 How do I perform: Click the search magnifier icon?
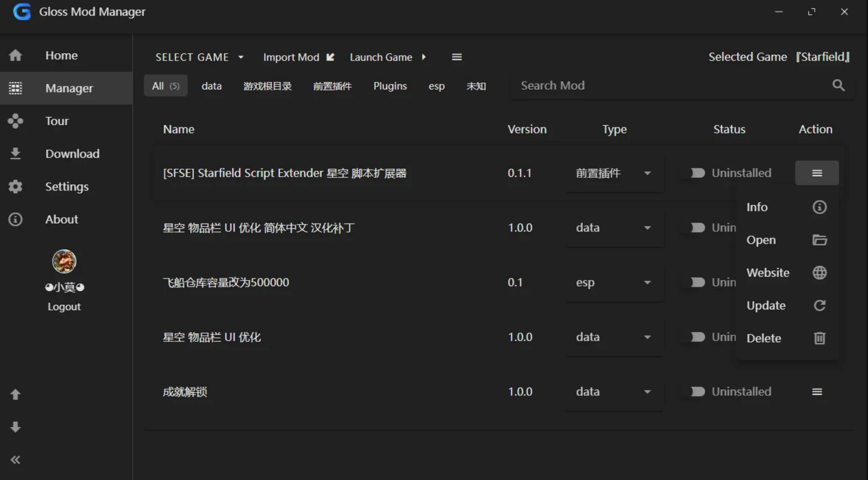[x=838, y=86]
